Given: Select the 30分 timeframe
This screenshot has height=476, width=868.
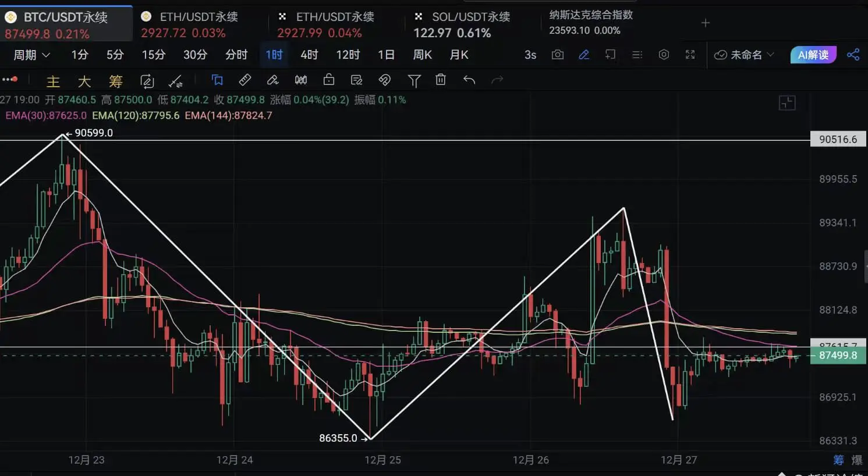Looking at the screenshot, I should click(195, 55).
